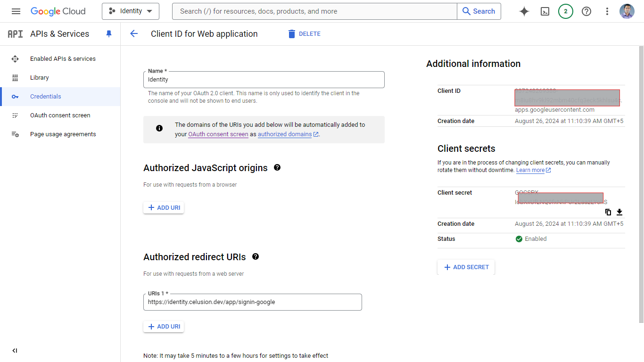This screenshot has height=362, width=644.
Task: Click the green Enabled status checkmark
Action: (519, 239)
